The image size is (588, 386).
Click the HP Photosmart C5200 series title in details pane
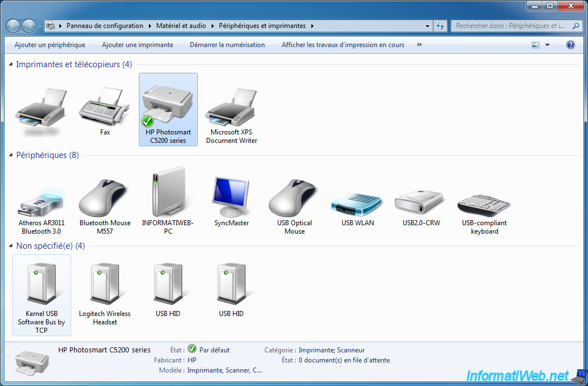[x=104, y=350]
